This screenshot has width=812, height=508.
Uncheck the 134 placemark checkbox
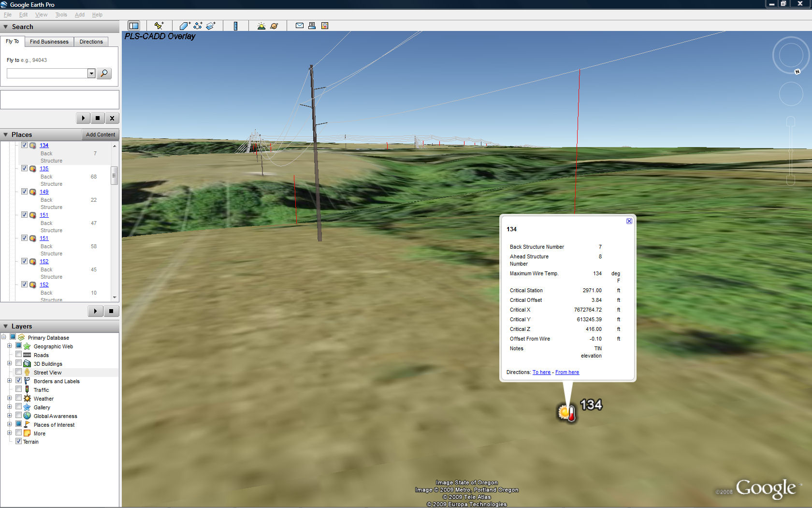click(x=24, y=145)
